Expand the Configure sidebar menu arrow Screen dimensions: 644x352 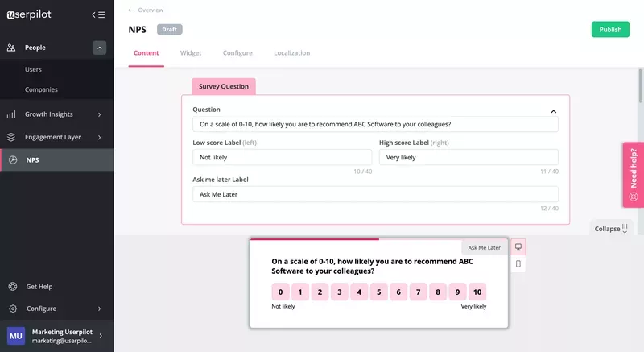(99, 309)
